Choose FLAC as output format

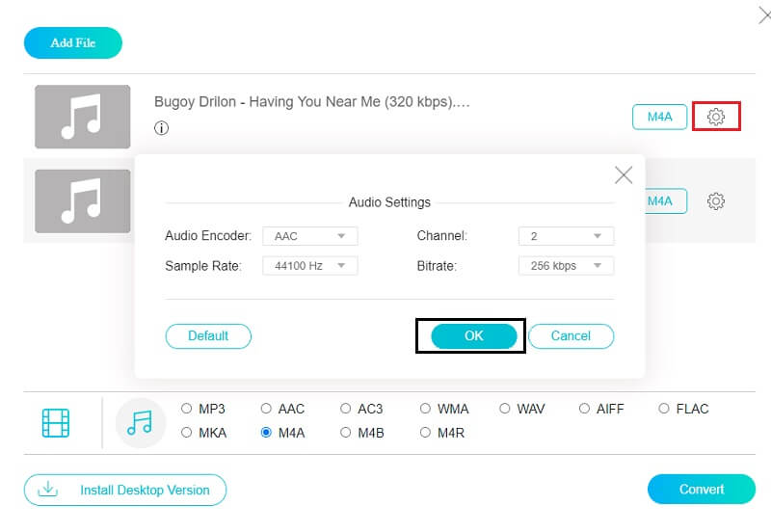point(664,409)
